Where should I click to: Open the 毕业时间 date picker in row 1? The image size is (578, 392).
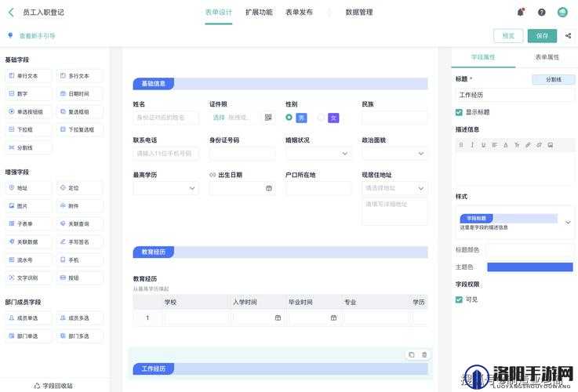[x=333, y=318]
